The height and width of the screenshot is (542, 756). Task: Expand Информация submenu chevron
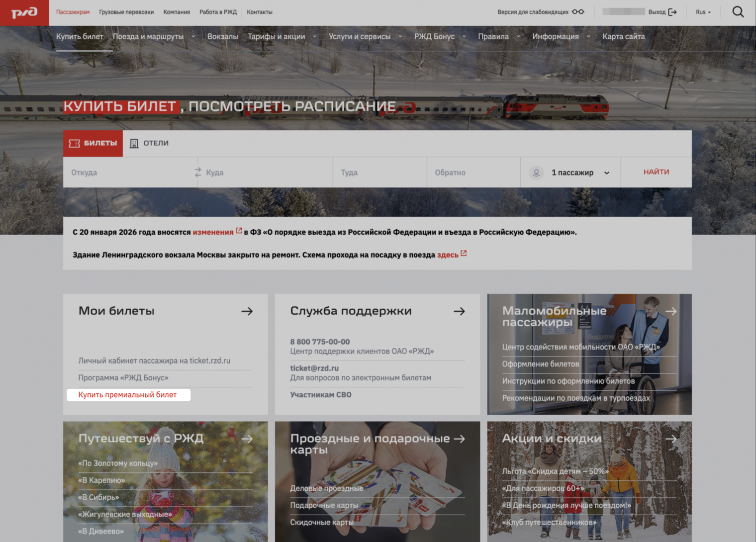(588, 36)
